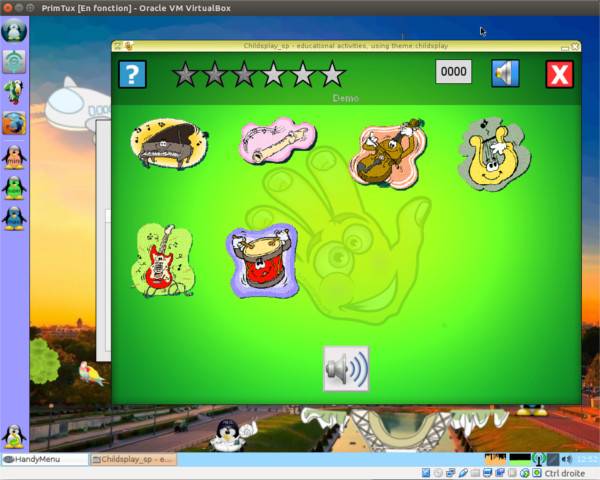Click the Childsplay window title bar
Screen dimensions: 600x480
(346, 46)
